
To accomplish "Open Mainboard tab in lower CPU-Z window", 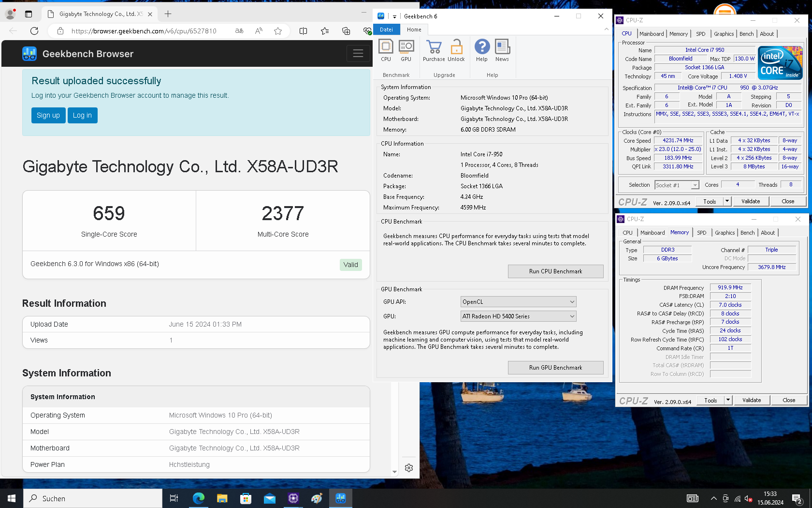I will pyautogui.click(x=652, y=233).
